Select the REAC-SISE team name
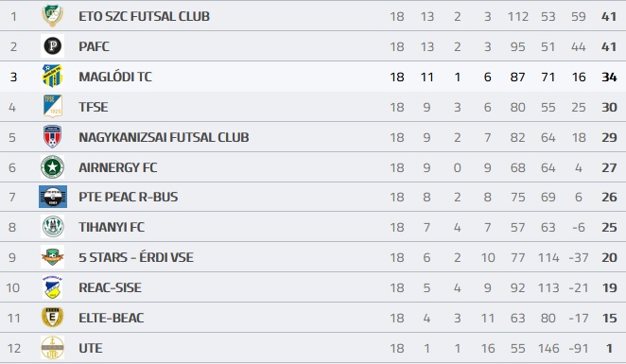Viewport: 626px width, 364px height. [110, 287]
